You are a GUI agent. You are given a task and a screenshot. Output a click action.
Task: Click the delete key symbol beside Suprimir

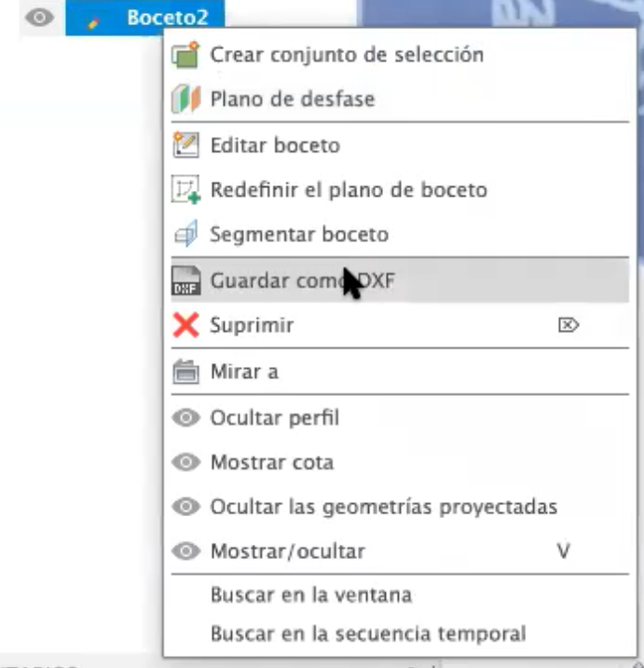[x=569, y=326]
